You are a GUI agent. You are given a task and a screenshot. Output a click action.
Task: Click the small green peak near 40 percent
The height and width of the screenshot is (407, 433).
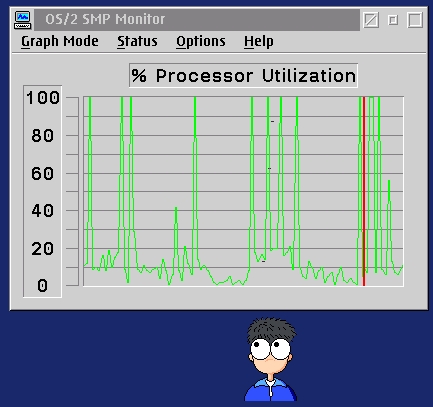tap(176, 208)
